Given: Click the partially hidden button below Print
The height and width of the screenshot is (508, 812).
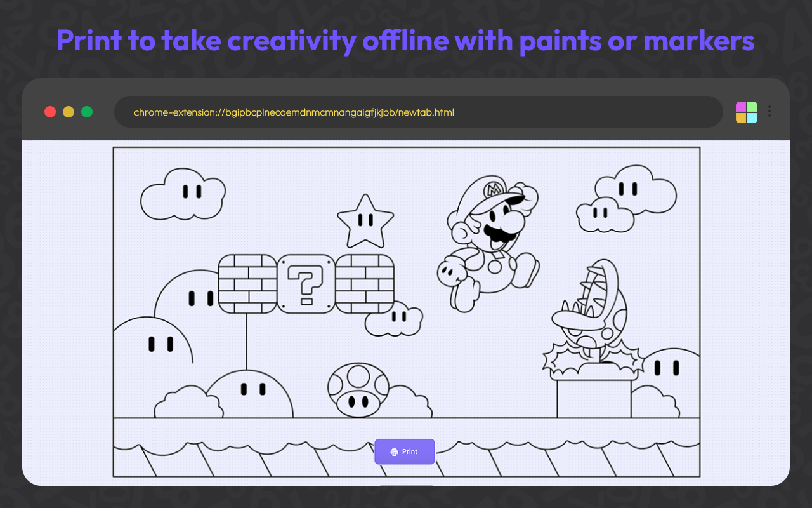Looking at the screenshot, I should tap(407, 485).
